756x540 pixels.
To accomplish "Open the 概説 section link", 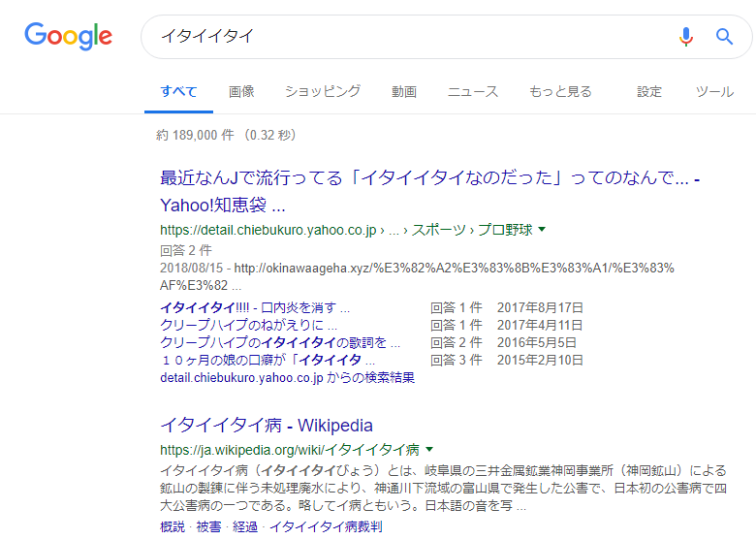I will click(173, 526).
